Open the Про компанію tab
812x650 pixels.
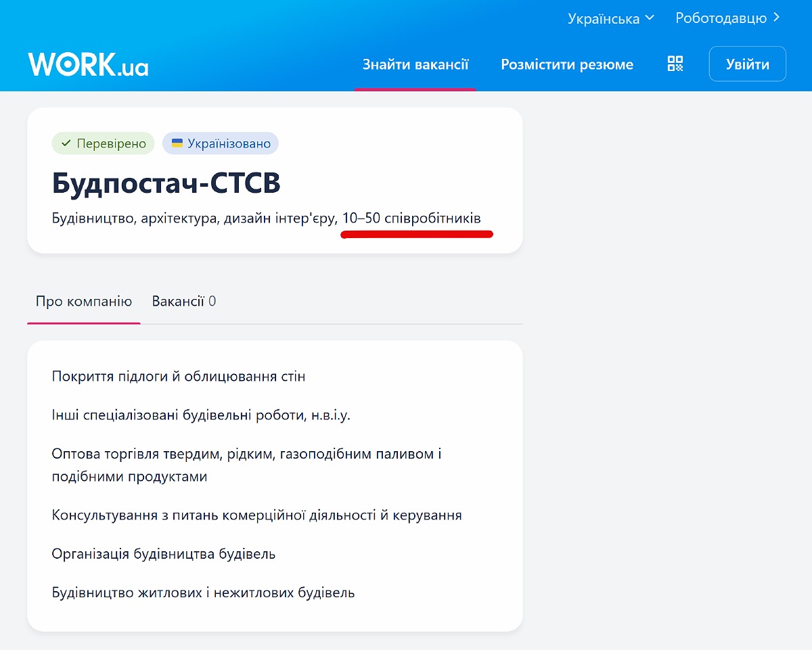(83, 301)
